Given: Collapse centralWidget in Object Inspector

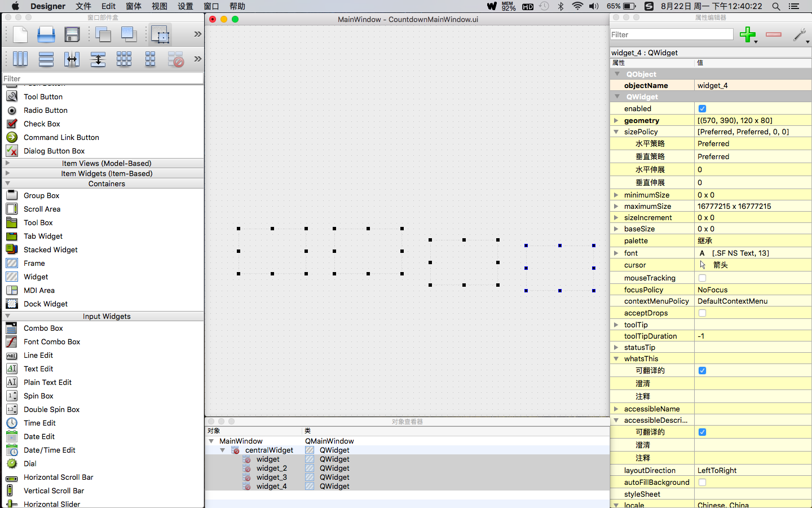Looking at the screenshot, I should pyautogui.click(x=223, y=450).
